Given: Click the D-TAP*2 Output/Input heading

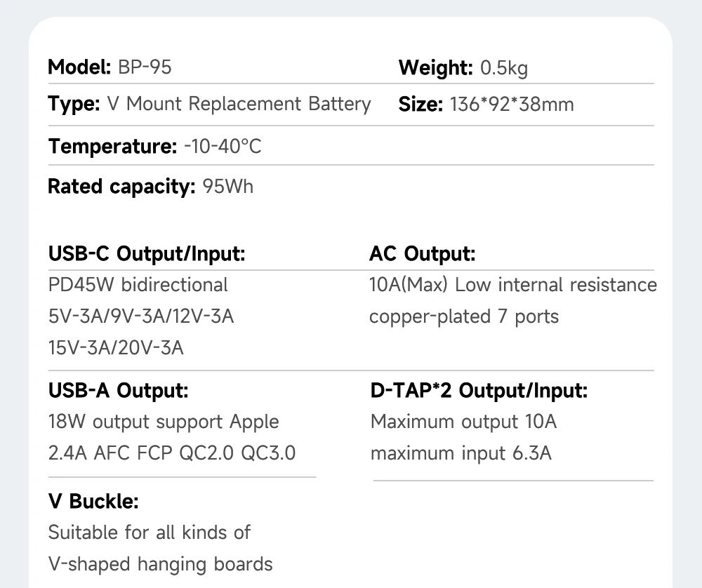Looking at the screenshot, I should pos(479,390).
